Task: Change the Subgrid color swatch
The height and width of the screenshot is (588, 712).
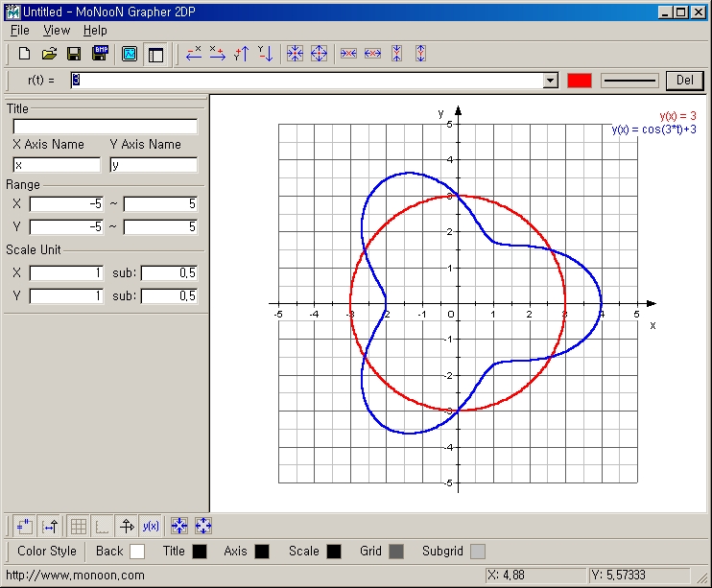Action: click(478, 552)
